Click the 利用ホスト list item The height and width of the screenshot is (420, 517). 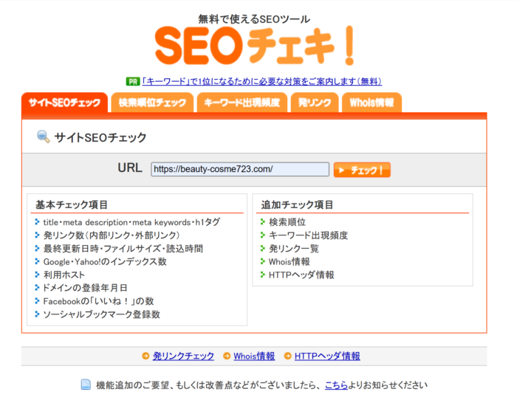pyautogui.click(x=64, y=275)
